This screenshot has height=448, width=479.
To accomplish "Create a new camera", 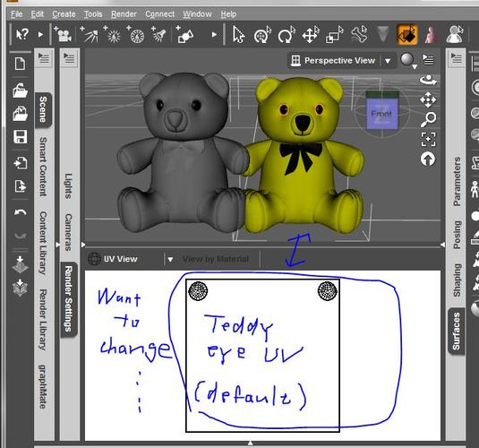I will (x=63, y=35).
